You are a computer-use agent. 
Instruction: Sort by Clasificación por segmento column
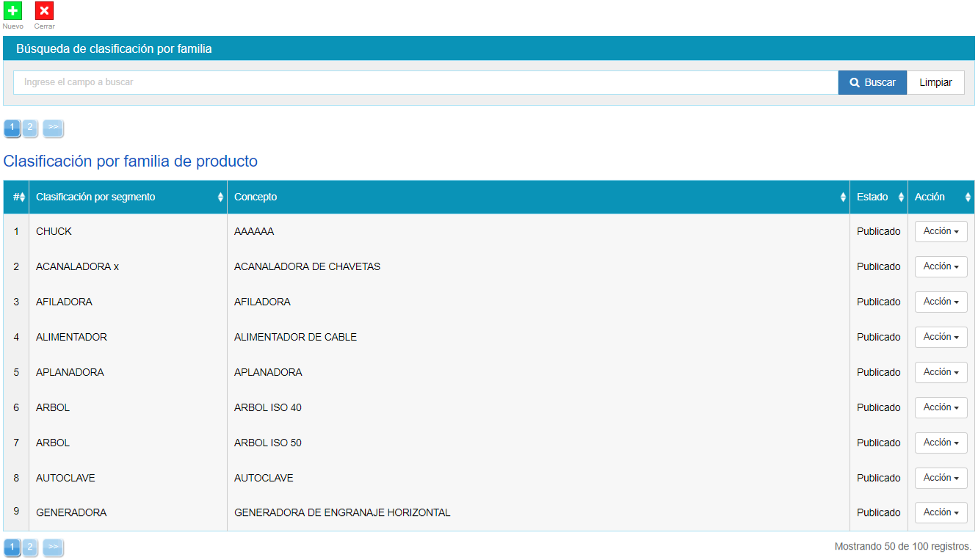(220, 197)
